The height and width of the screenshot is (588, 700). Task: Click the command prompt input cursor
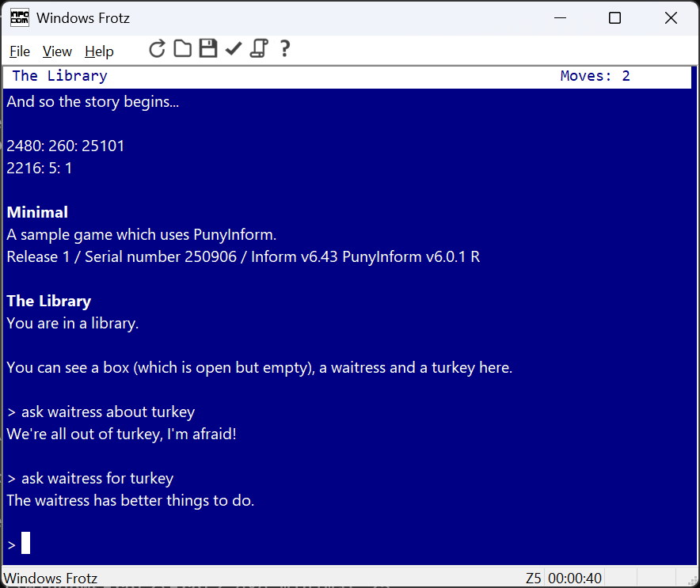click(26, 544)
